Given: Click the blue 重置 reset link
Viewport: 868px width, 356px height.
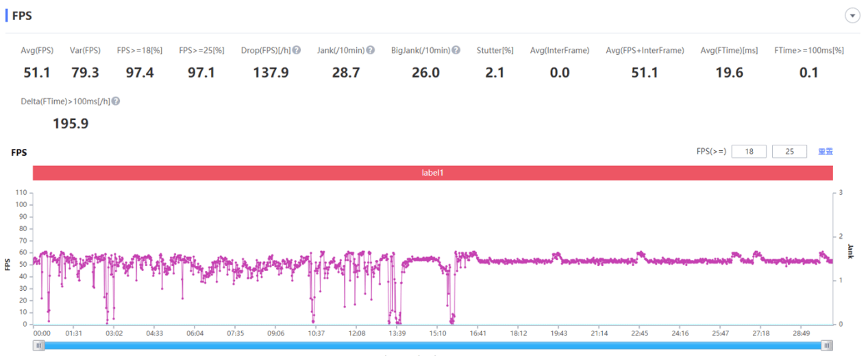Looking at the screenshot, I should [825, 152].
